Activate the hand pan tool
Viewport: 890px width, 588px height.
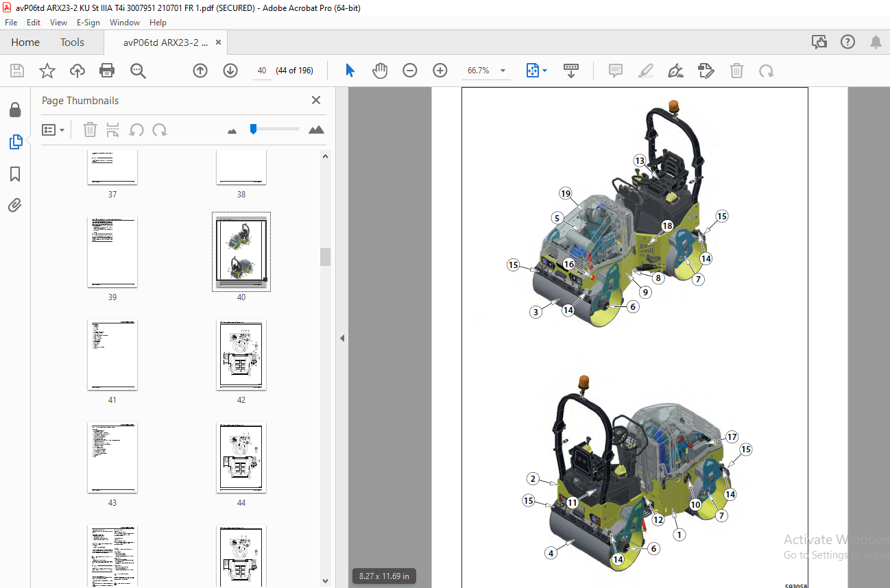click(380, 71)
